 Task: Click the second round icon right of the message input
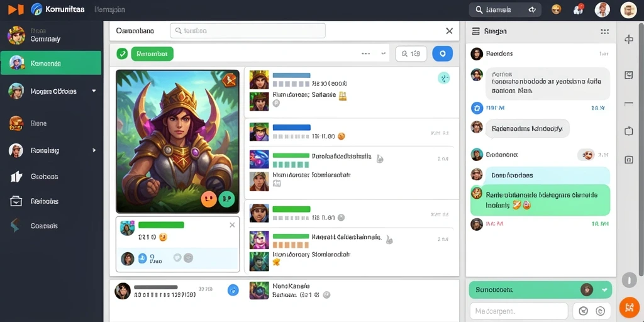599,311
